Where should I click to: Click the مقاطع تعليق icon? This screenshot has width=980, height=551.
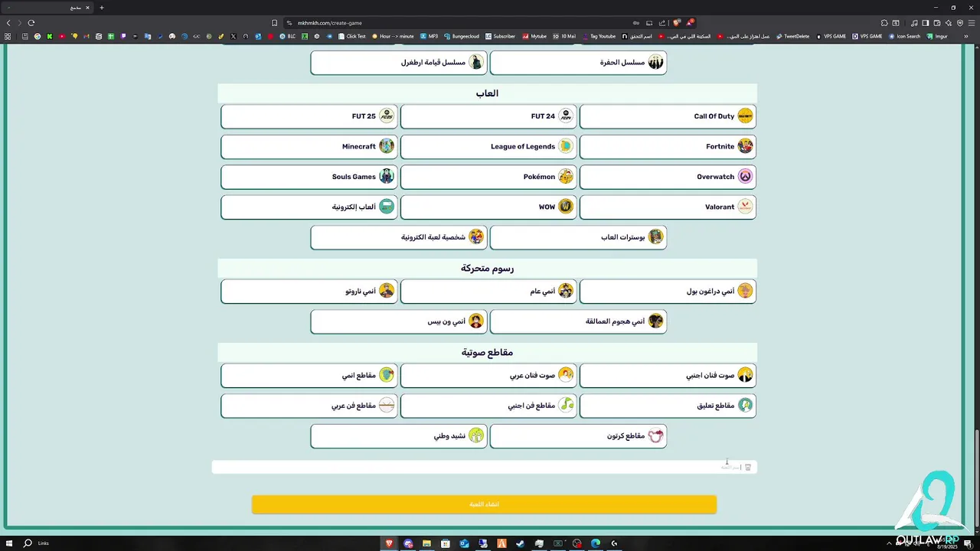(x=745, y=406)
